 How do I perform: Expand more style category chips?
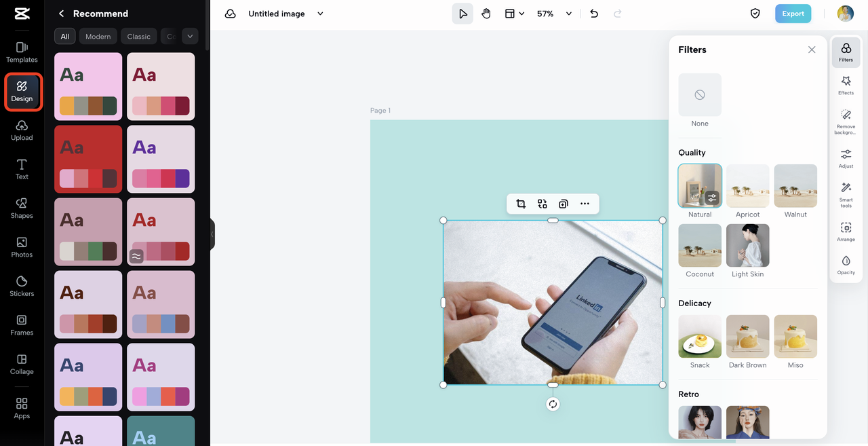point(190,37)
